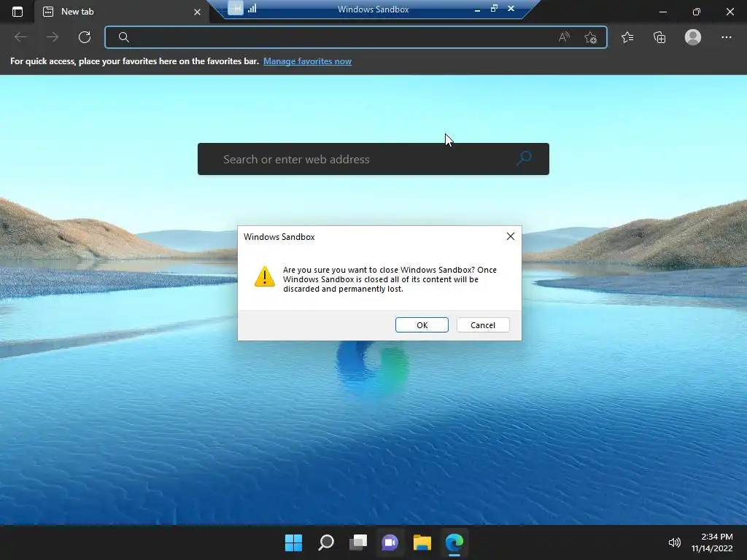Minimize the Windows Sandbox connection bar
This screenshot has height=560, width=747.
click(x=477, y=9)
